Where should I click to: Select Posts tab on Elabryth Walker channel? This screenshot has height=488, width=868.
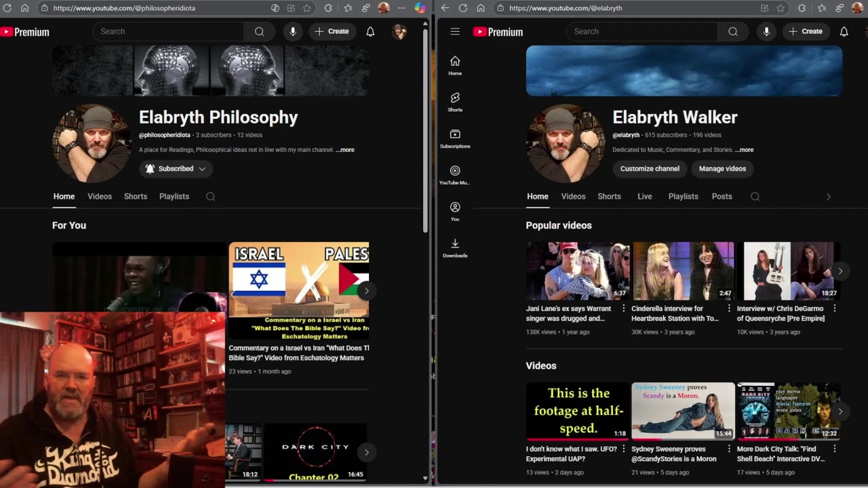pos(722,197)
